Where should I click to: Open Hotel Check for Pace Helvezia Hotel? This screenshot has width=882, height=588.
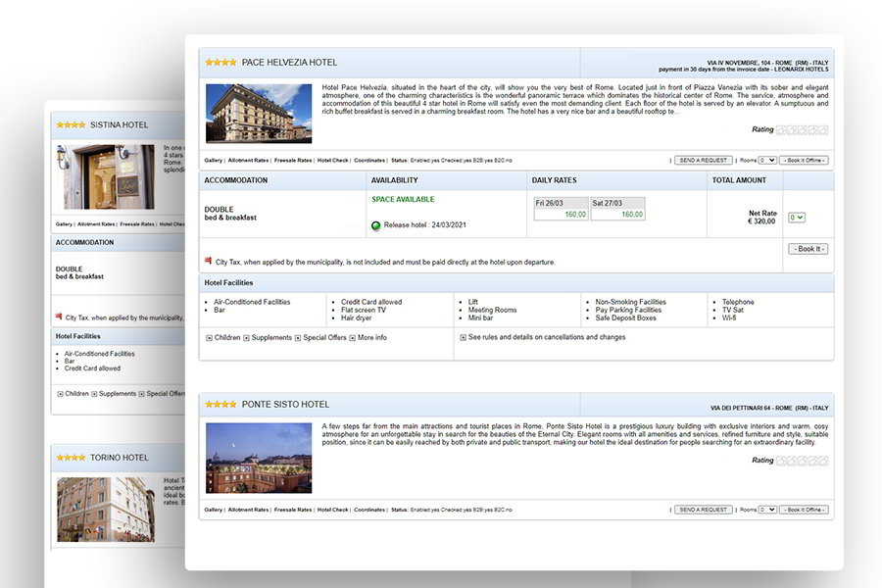tap(332, 161)
